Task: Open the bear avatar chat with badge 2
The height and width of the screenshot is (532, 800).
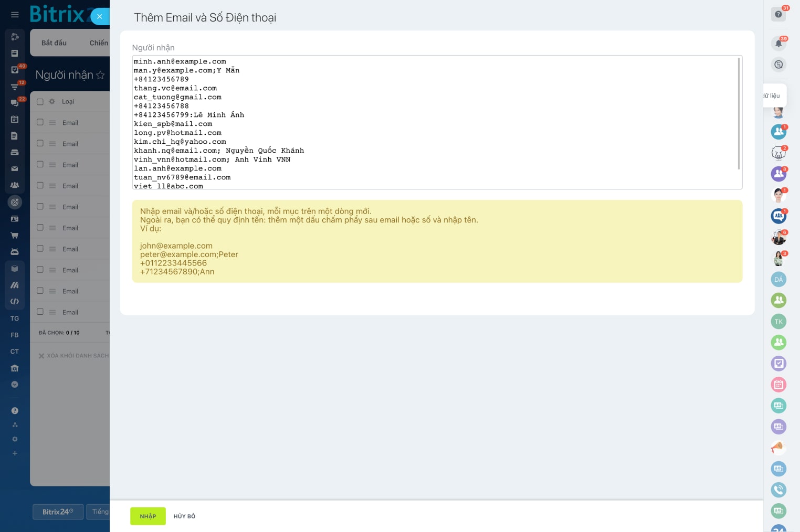Action: (778, 153)
